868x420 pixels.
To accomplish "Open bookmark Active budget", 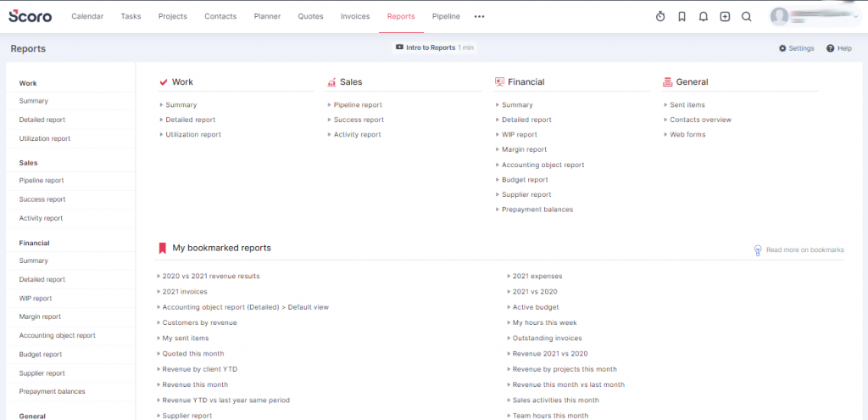I will point(536,307).
